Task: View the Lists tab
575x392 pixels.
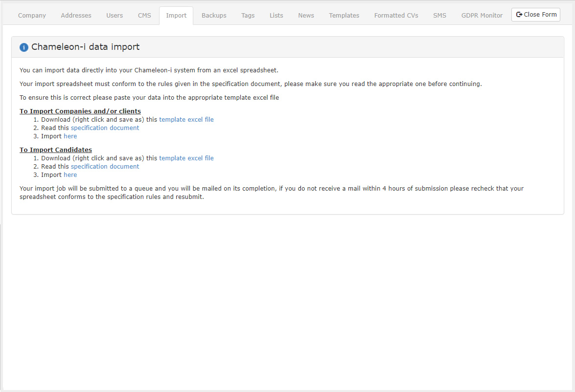Action: (276, 15)
